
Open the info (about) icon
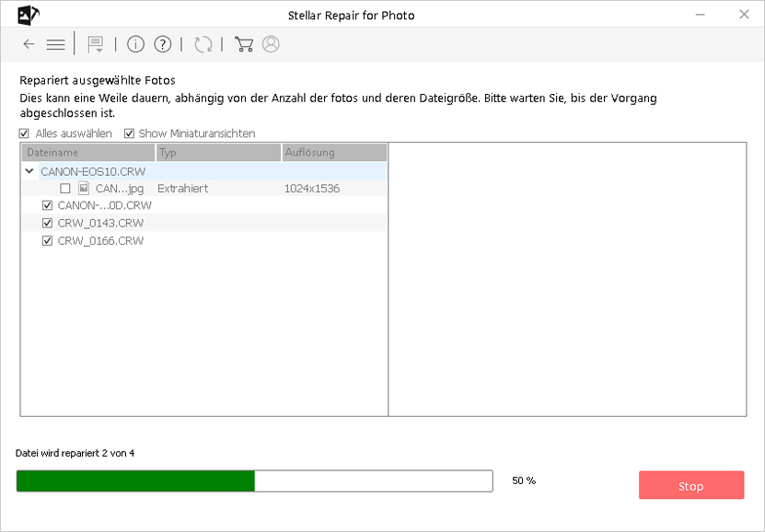click(x=135, y=44)
